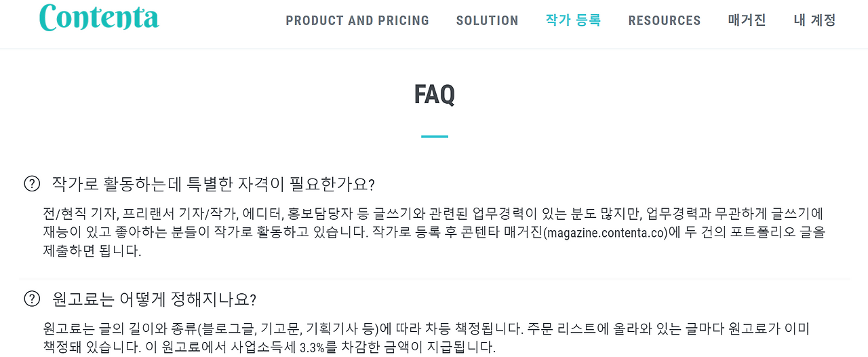Viewport: 868px width, 357px height.
Task: Open the RESOURCES menu
Action: pyautogui.click(x=665, y=20)
